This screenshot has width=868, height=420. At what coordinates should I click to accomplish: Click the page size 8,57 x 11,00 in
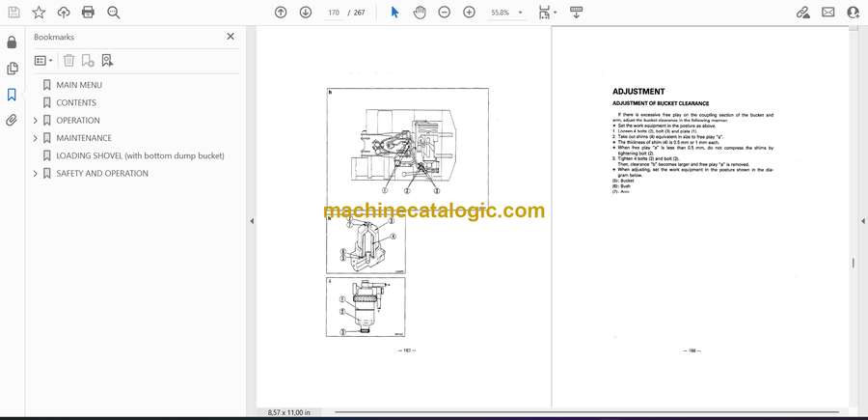[x=288, y=412]
